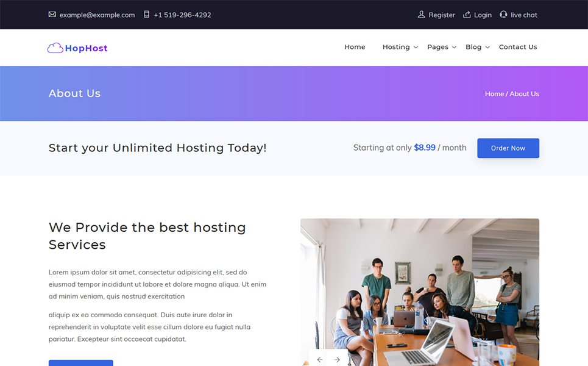This screenshot has width=588, height=366.
Task: Click the Login share icon
Action: (467, 14)
